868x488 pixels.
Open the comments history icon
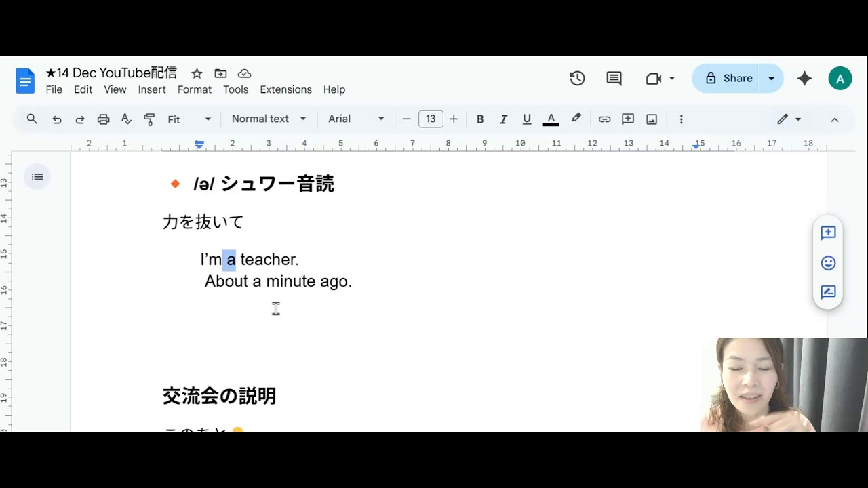click(614, 79)
